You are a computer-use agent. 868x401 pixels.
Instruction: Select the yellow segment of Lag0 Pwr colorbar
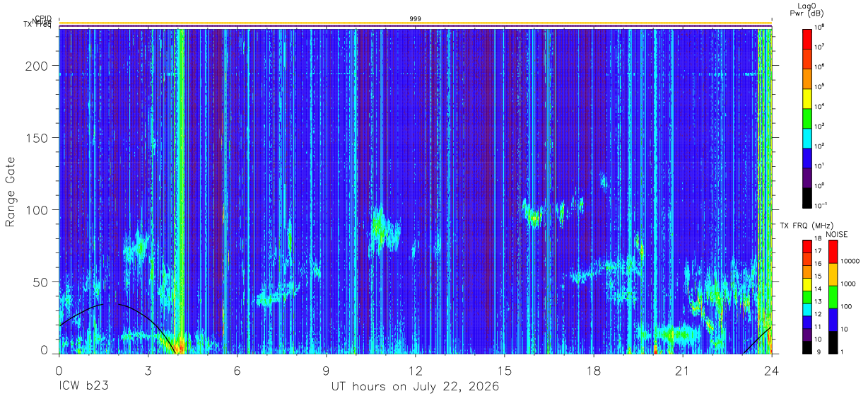click(x=807, y=98)
